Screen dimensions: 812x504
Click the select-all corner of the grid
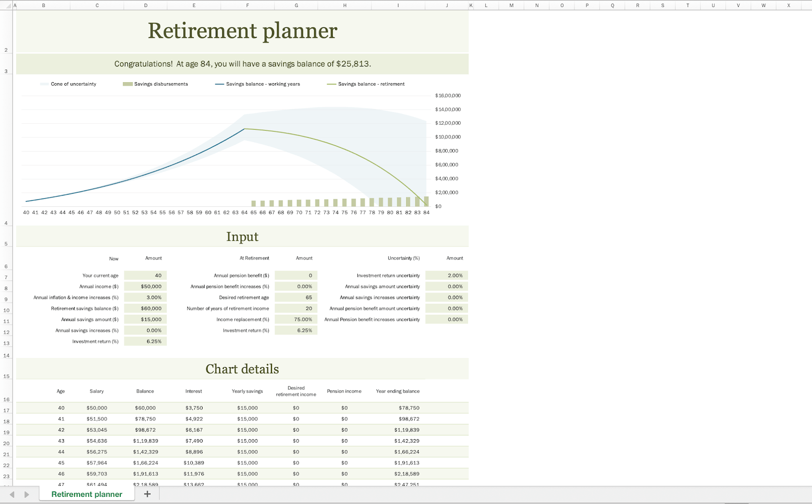click(7, 5)
